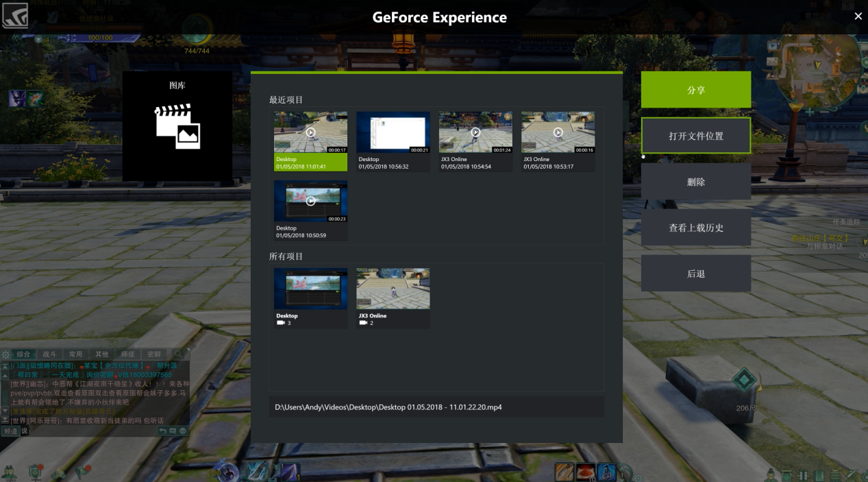Switch to the 综合 chat tab

(x=23, y=354)
